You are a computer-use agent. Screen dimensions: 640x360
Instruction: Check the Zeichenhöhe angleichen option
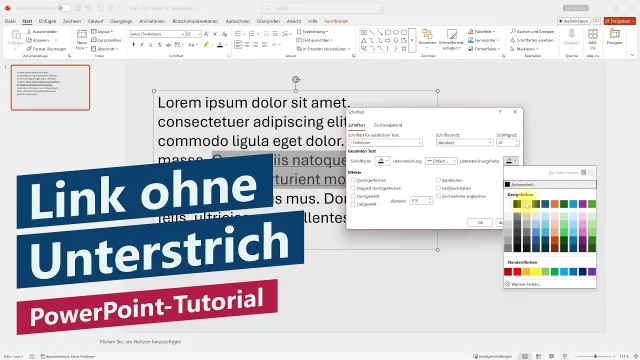(438, 196)
